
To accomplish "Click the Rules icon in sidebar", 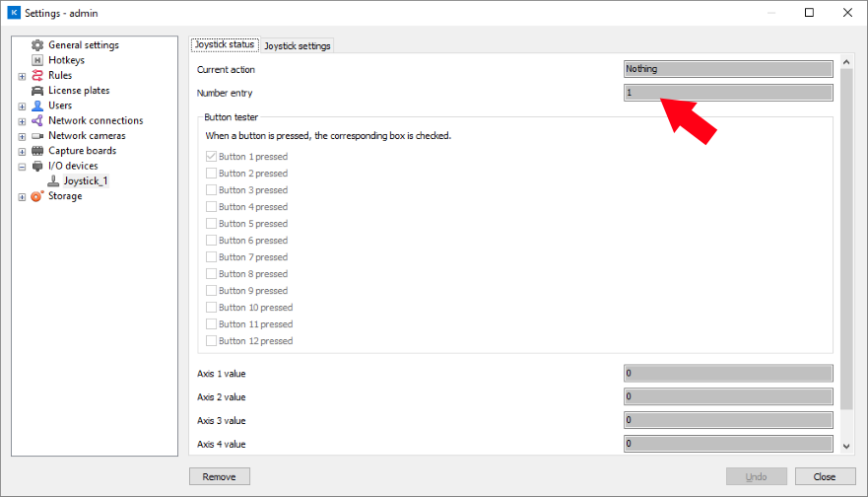I will point(37,76).
